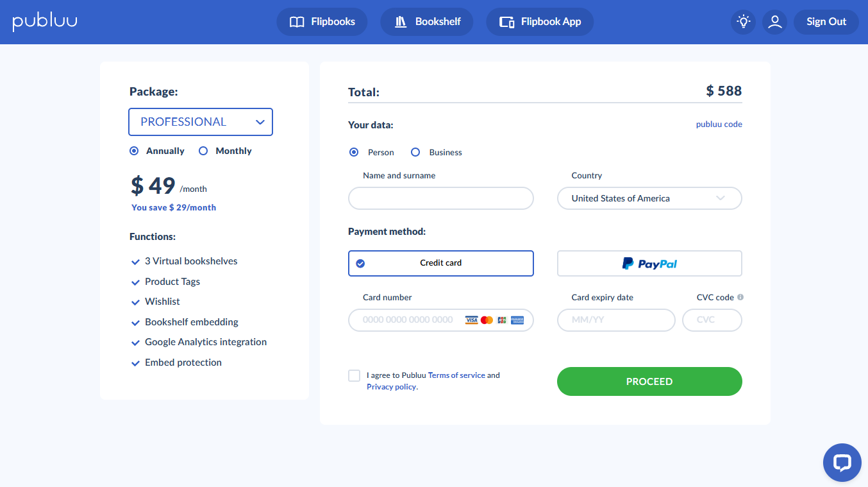Click 'Google Analytics integration' feature text

click(x=206, y=342)
